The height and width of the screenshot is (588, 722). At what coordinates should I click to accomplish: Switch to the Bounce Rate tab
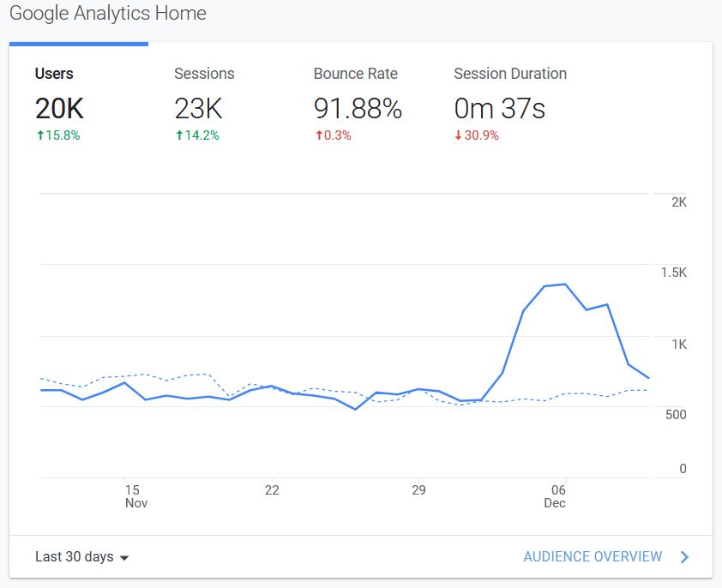(356, 74)
